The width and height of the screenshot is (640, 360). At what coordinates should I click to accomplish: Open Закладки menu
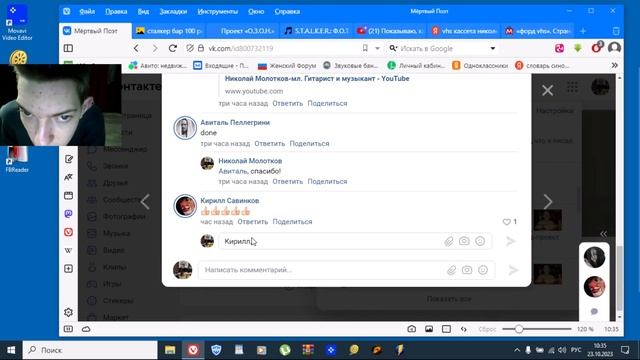tap(173, 11)
